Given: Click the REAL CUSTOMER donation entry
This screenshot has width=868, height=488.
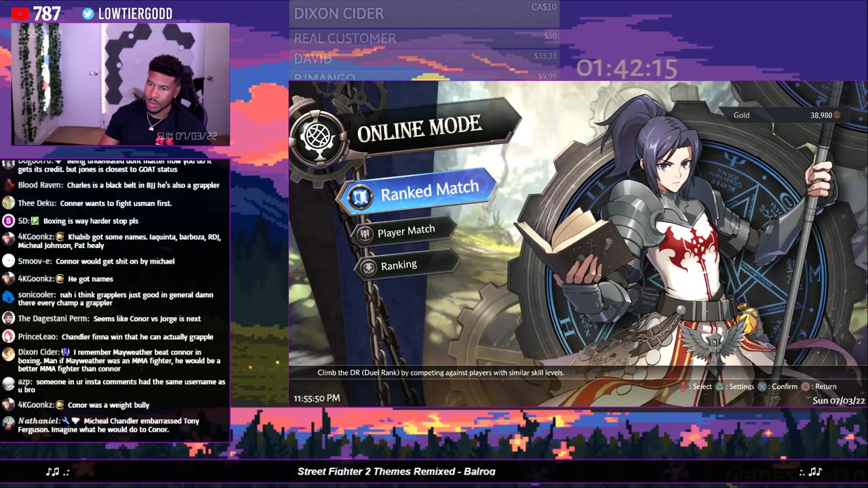Looking at the screenshot, I should tap(425, 38).
